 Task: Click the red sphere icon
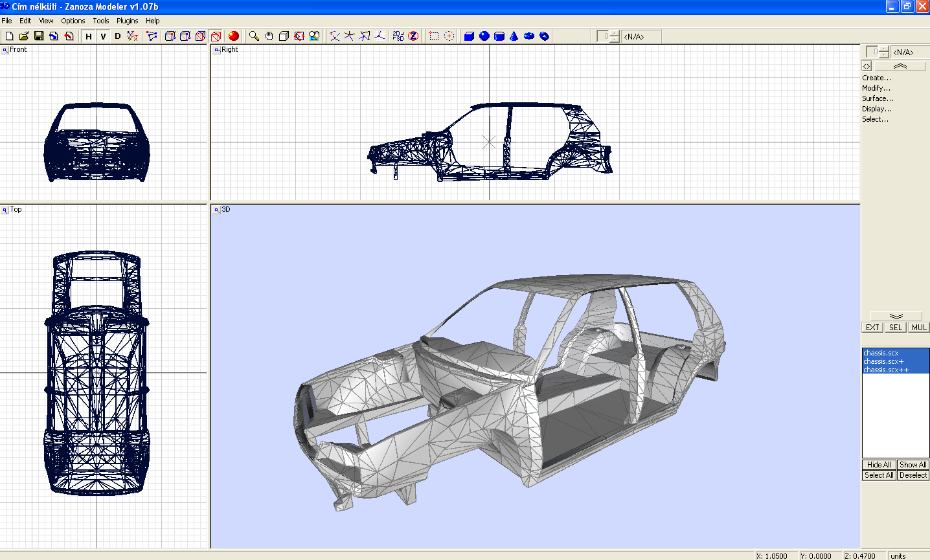tap(234, 36)
